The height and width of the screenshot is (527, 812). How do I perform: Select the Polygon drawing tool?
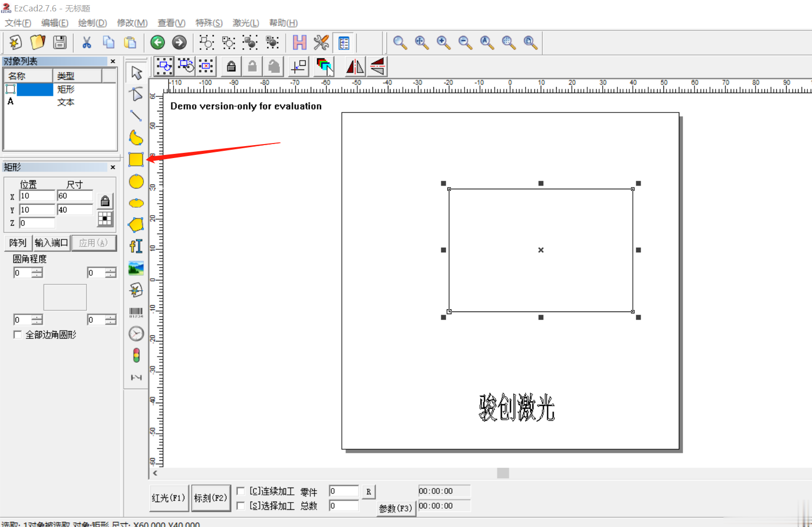tap(136, 225)
